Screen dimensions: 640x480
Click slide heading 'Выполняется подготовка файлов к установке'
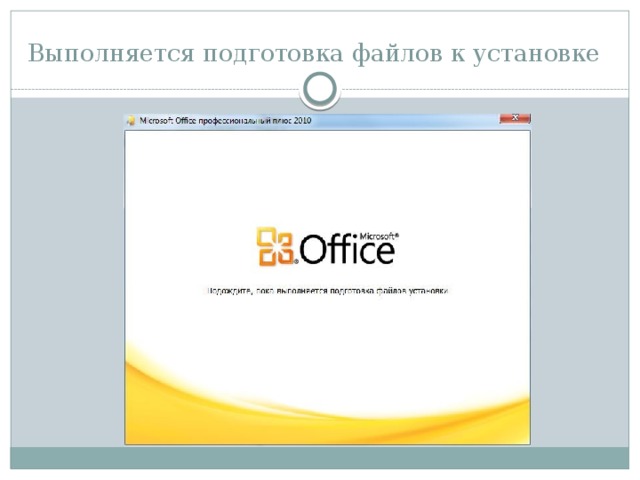click(313, 53)
